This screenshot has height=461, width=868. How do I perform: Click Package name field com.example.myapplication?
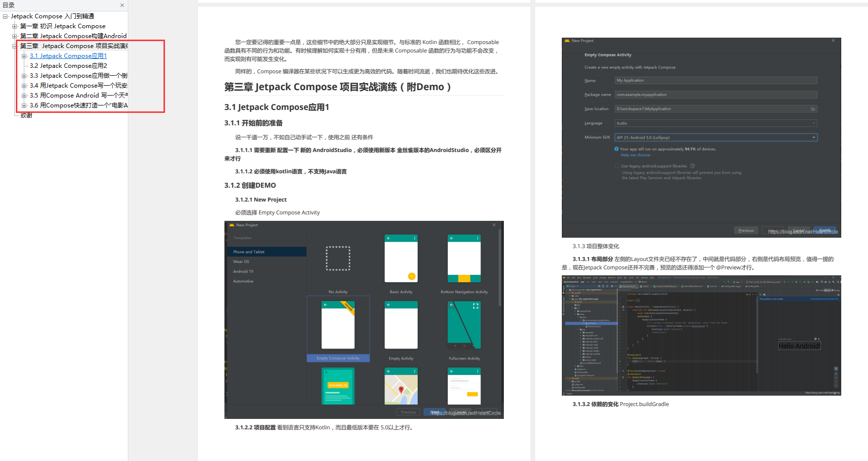[x=716, y=95]
